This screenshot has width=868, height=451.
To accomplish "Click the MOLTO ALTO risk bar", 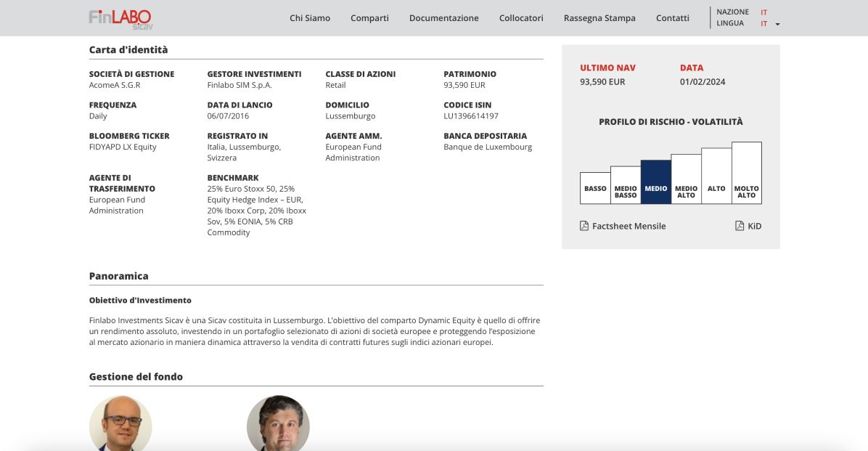I will [x=747, y=173].
